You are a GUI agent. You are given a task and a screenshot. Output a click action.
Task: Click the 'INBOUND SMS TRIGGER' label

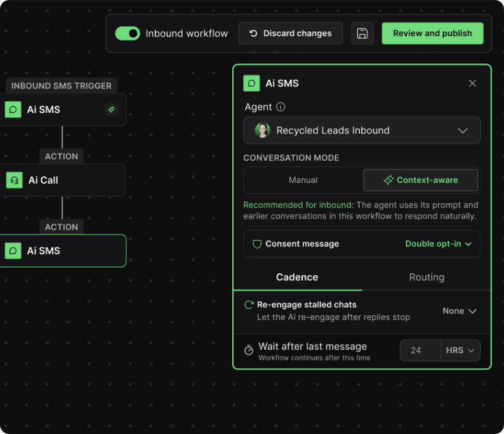click(61, 86)
